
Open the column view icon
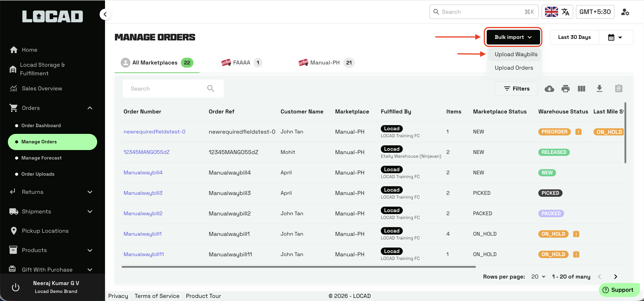point(581,89)
